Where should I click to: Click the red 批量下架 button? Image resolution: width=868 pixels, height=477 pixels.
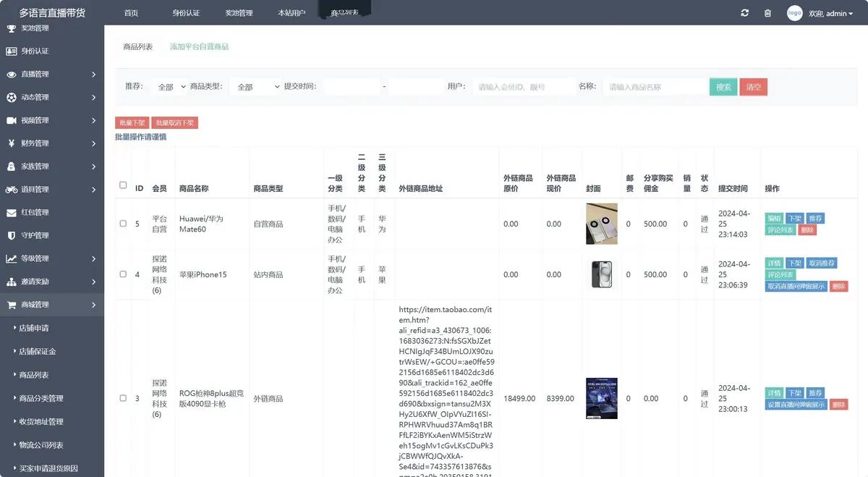(x=131, y=123)
